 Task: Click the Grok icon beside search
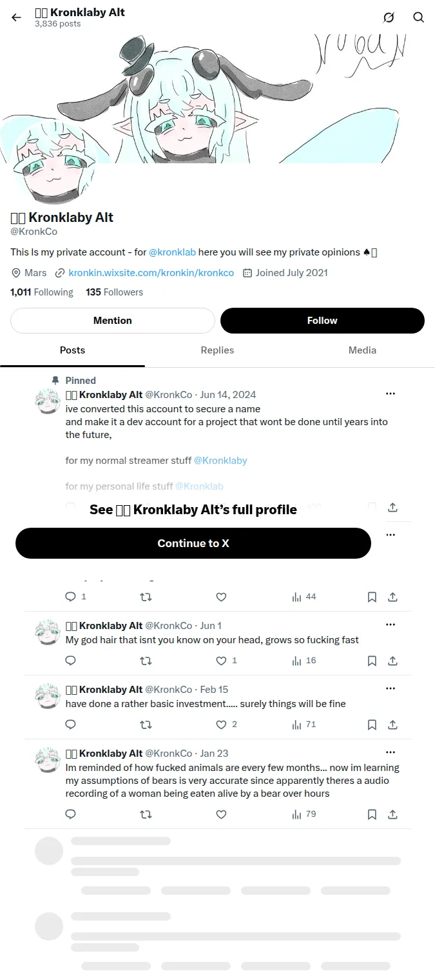(389, 17)
